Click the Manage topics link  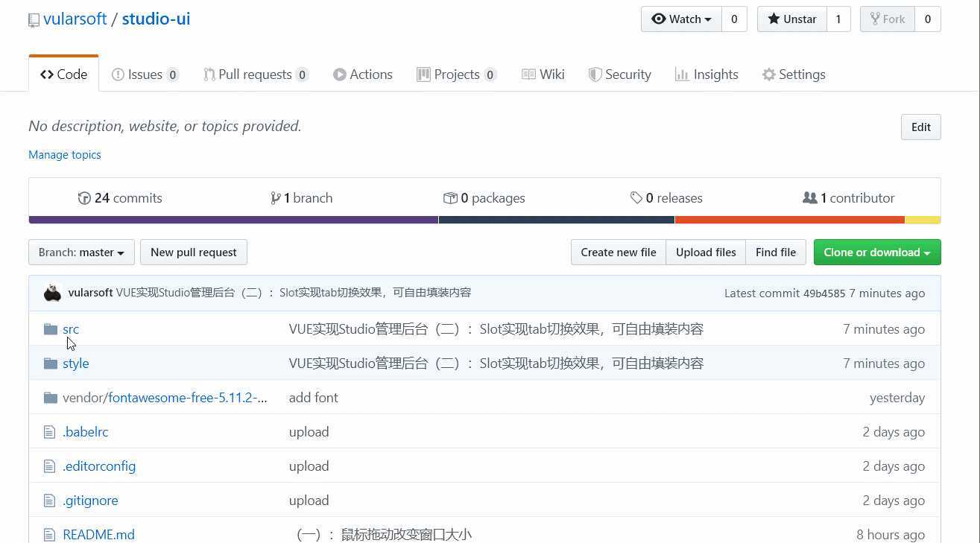65,155
